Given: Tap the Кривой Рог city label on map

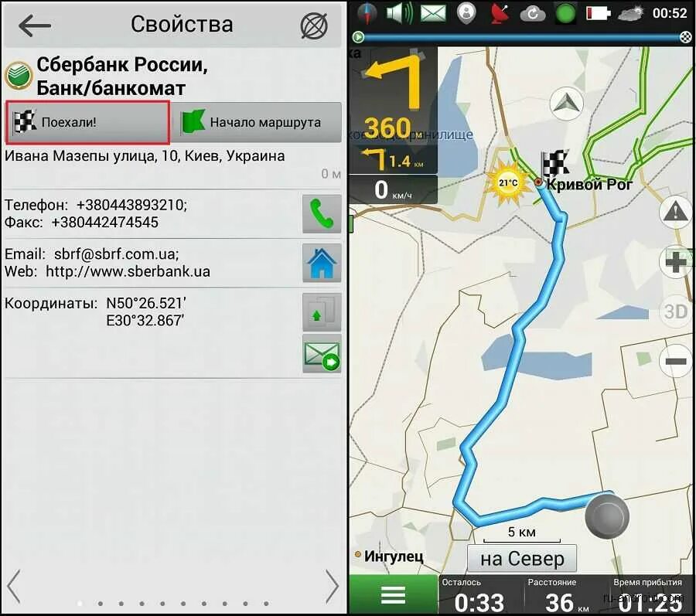Looking at the screenshot, I should coord(589,184).
